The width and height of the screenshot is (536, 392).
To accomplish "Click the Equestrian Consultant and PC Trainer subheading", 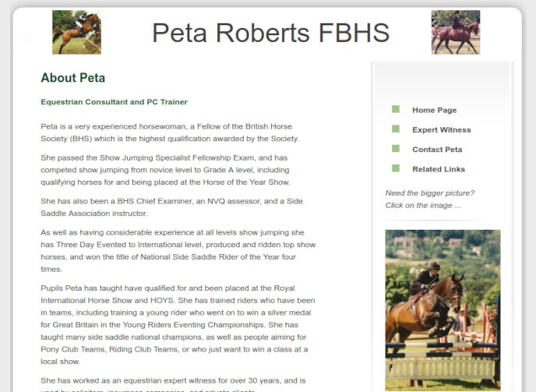I will (115, 102).
